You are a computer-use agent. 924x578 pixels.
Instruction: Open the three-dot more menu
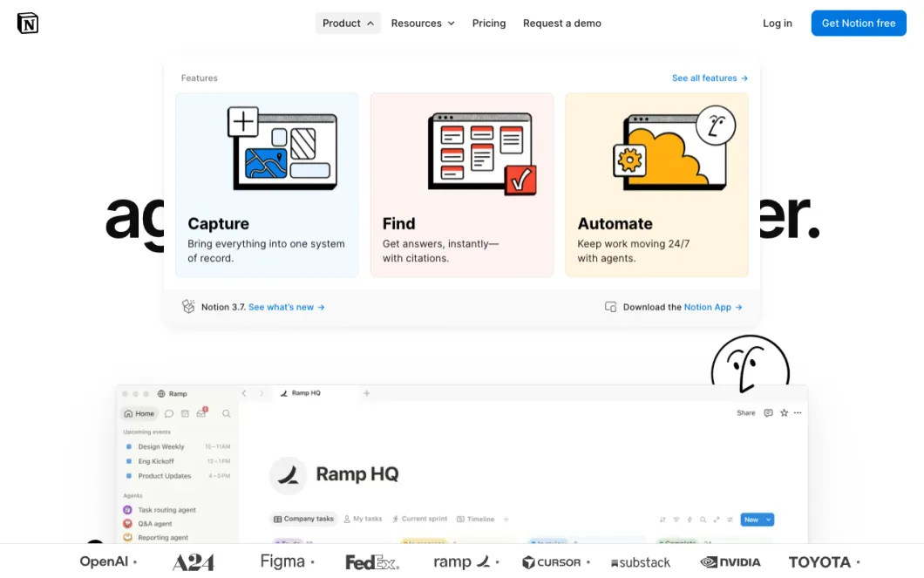pos(798,413)
